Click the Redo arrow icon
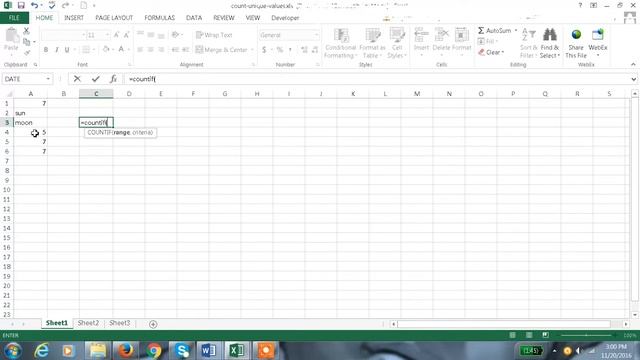This screenshot has height=360, width=640. (65, 5)
